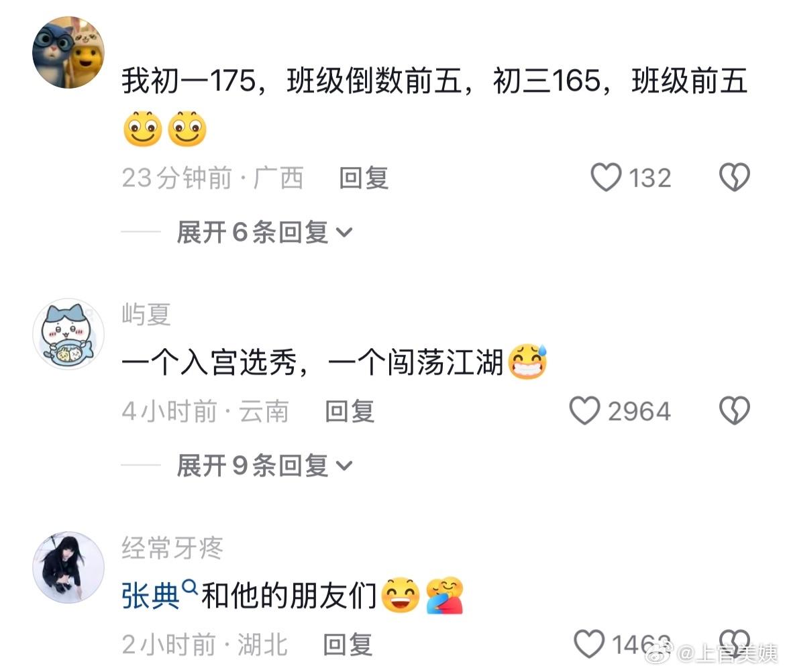Like 经常牙疼's comment heart icon
Image resolution: width=785 pixels, height=672 pixels.
[589, 644]
